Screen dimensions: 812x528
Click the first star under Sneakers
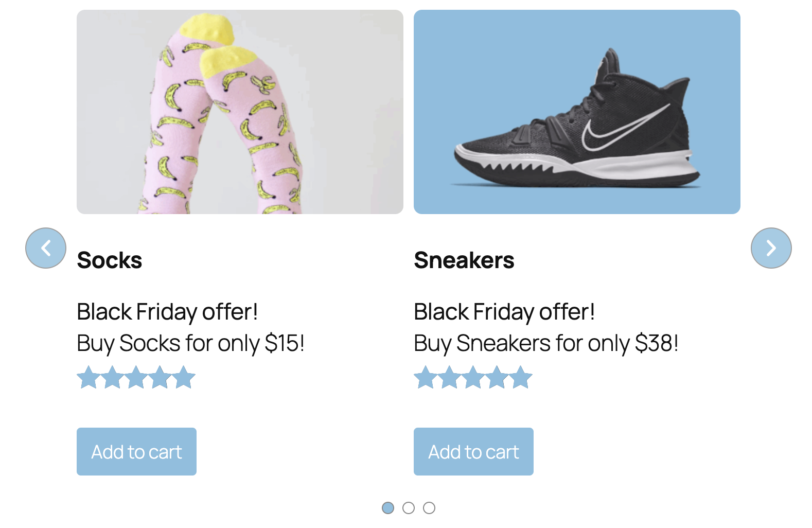(x=426, y=377)
